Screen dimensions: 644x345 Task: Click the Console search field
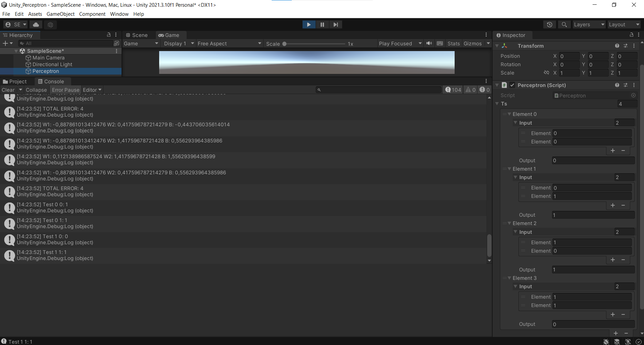379,90
